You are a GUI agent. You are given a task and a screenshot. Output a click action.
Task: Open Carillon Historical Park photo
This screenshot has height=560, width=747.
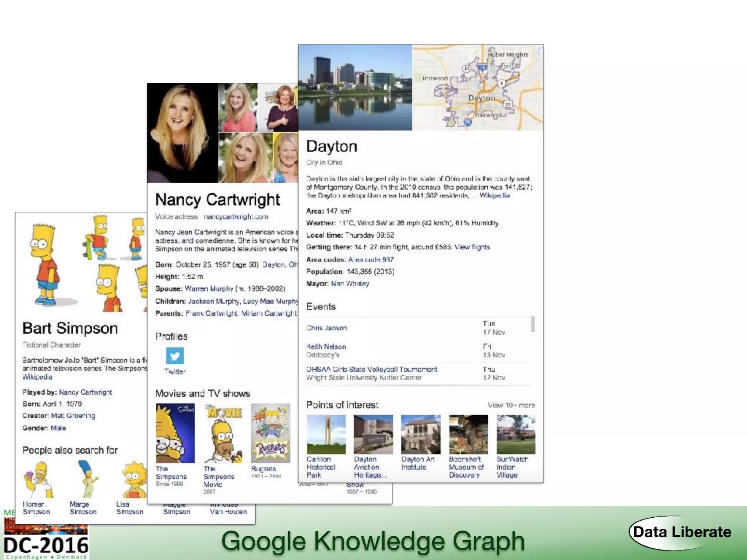point(326,435)
